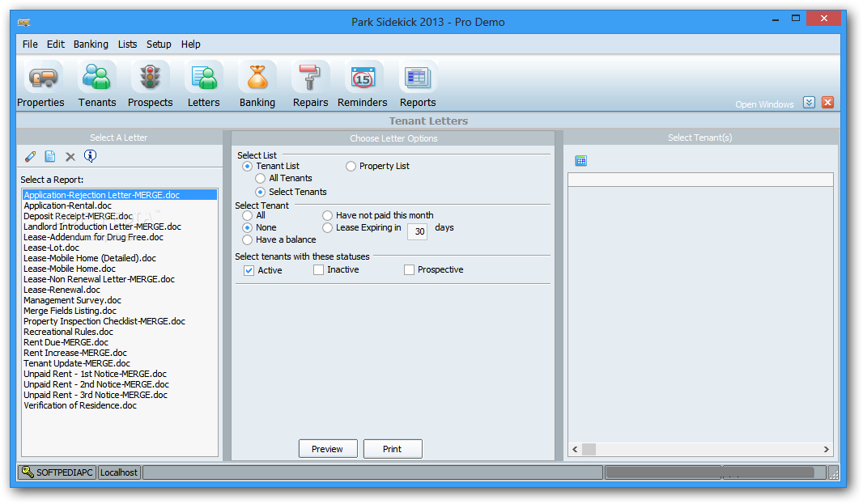
Task: Select Verification of Residence.doc
Action: pyautogui.click(x=80, y=405)
